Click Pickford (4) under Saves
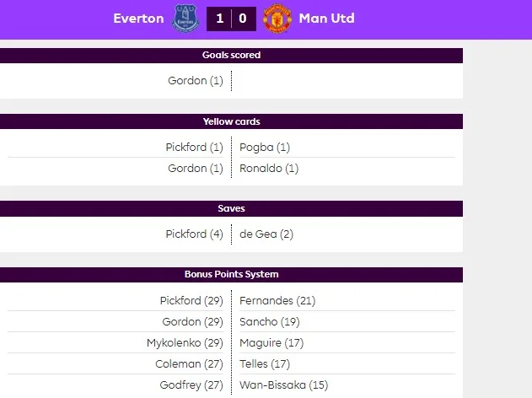This screenshot has height=398, width=532. [x=194, y=234]
